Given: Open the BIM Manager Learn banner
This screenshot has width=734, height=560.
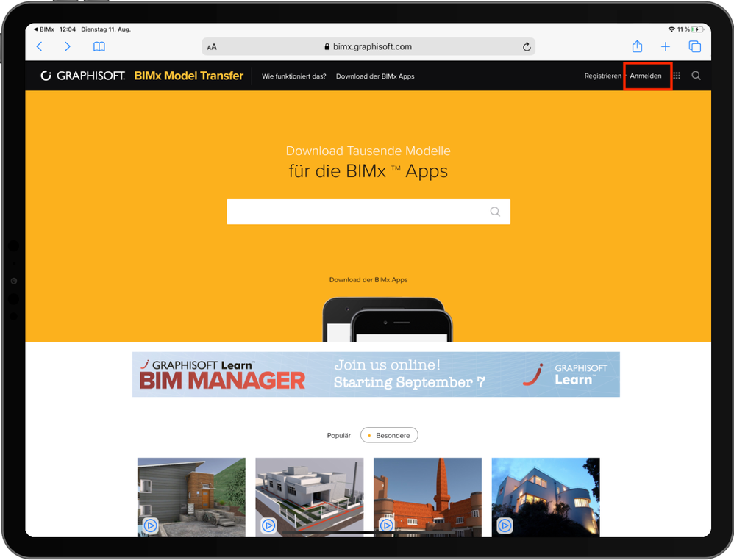Looking at the screenshot, I should tap(376, 374).
